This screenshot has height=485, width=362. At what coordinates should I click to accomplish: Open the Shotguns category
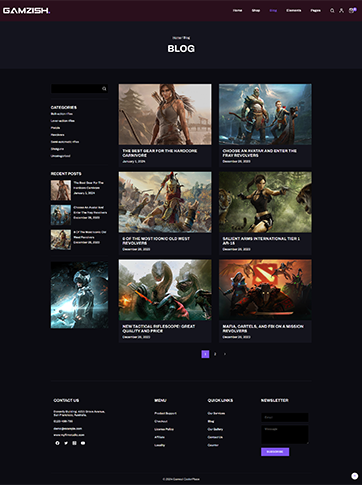click(57, 149)
